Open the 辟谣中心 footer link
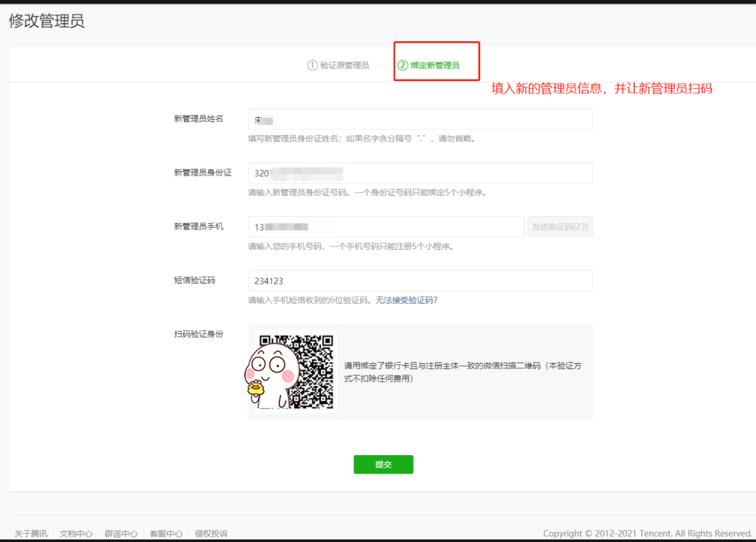The image size is (756, 542). [x=121, y=533]
